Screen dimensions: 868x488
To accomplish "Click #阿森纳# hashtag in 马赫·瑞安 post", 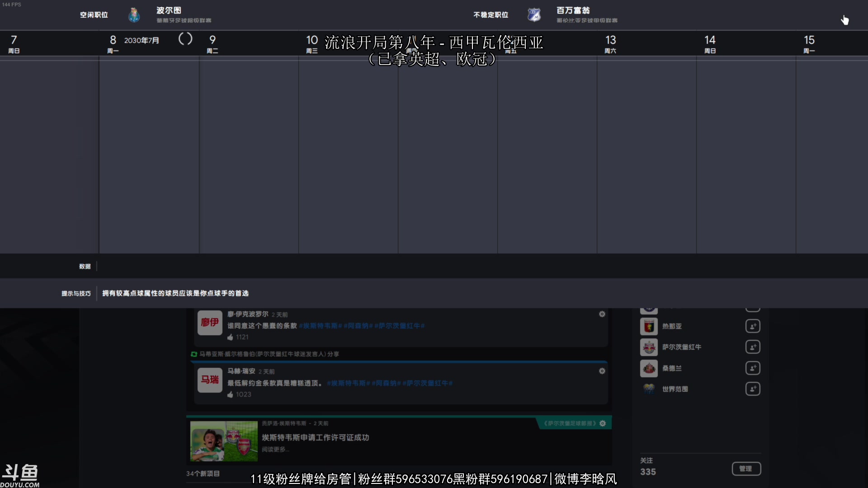I will (386, 383).
